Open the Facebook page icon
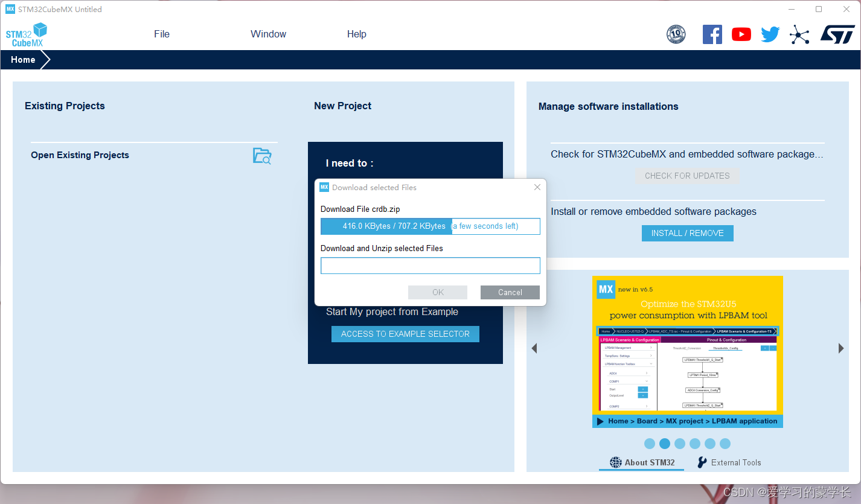The height and width of the screenshot is (504, 861). coord(712,34)
